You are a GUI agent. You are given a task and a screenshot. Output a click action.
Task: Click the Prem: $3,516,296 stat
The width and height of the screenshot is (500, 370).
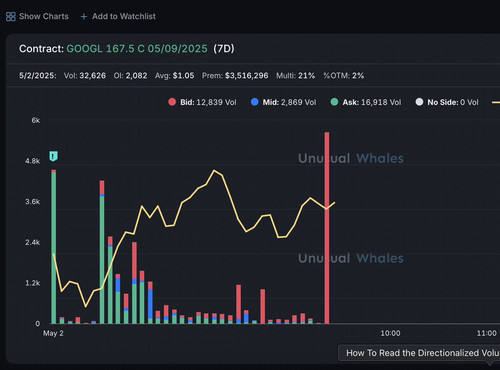click(x=235, y=76)
